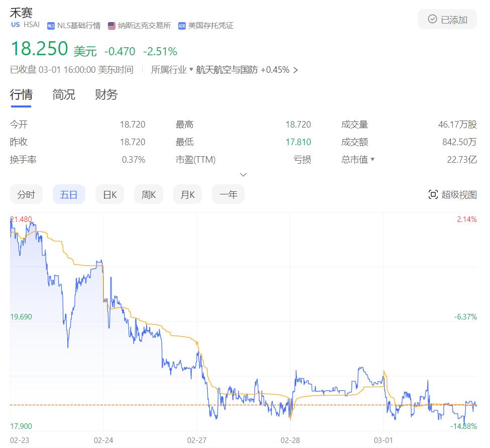Select the 日K chart view
The width and height of the screenshot is (490, 448).
[109, 194]
